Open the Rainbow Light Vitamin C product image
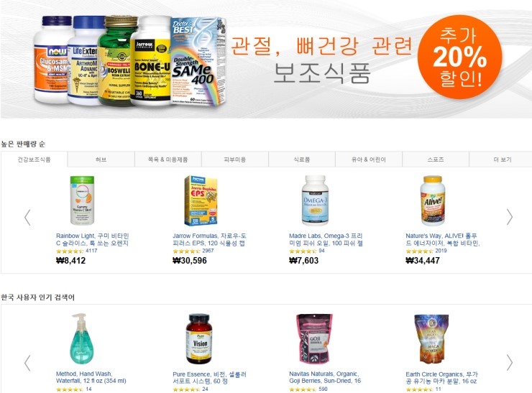 click(82, 200)
